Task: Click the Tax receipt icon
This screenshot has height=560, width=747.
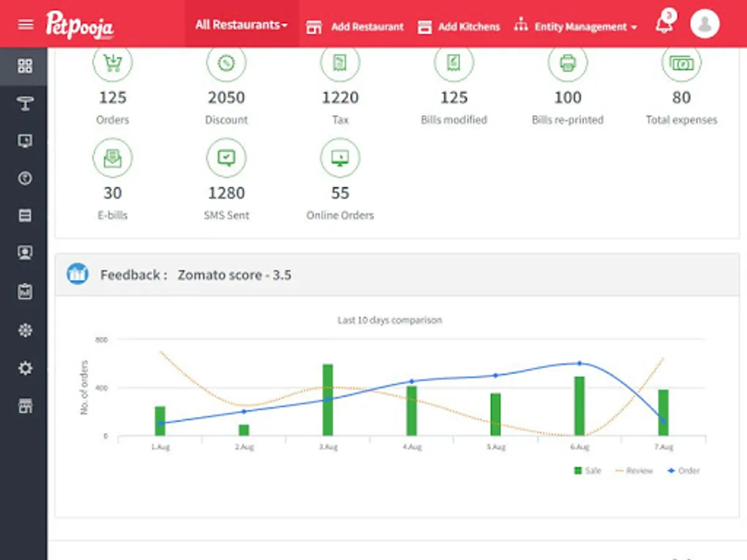Action: point(340,63)
